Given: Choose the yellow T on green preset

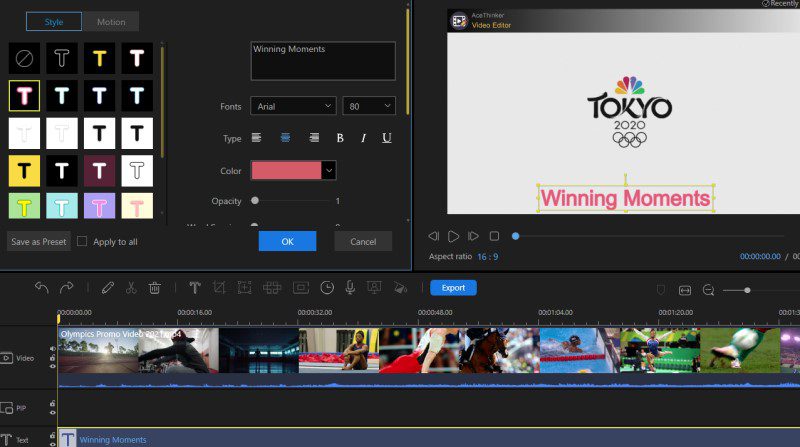Looking at the screenshot, I should (x=24, y=206).
